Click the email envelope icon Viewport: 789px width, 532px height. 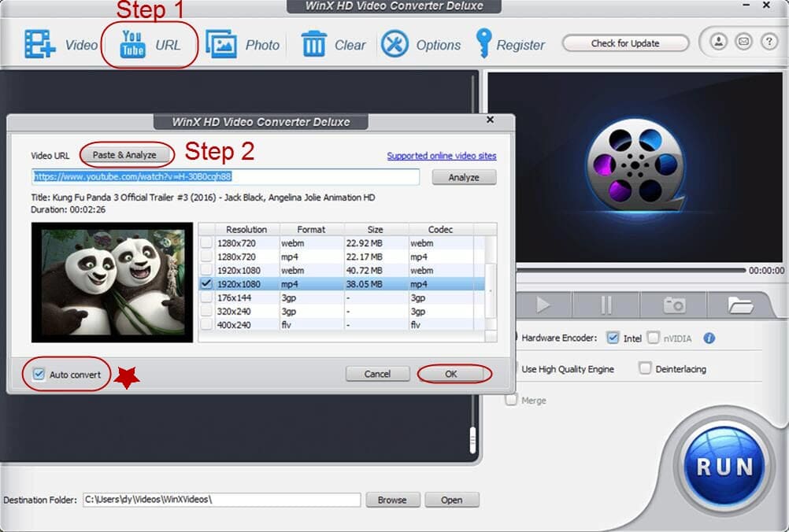click(x=743, y=42)
